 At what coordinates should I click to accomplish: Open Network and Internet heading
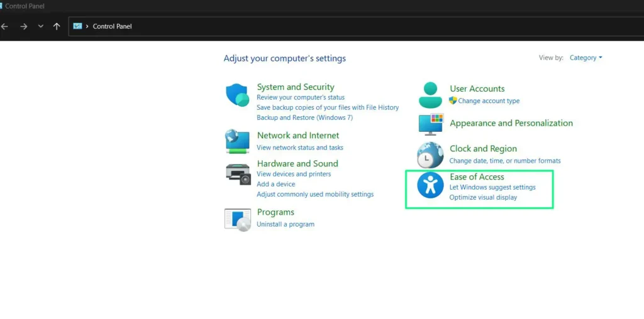297,135
